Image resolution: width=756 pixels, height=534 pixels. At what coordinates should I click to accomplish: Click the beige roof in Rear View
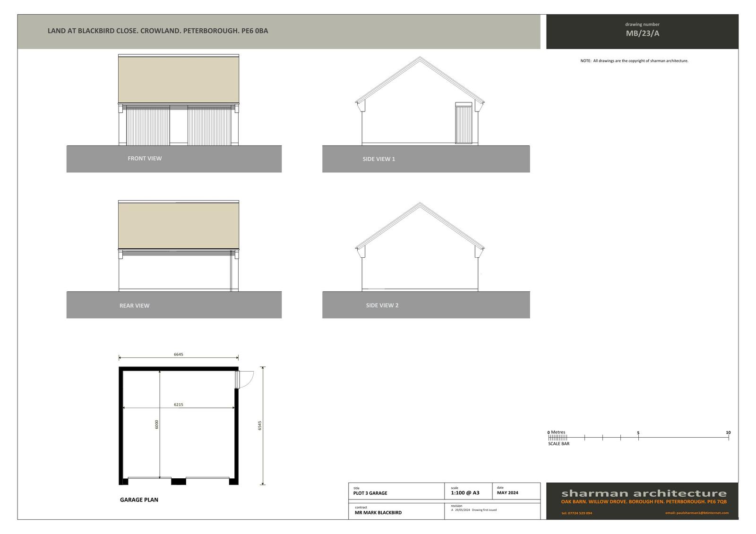(x=178, y=225)
